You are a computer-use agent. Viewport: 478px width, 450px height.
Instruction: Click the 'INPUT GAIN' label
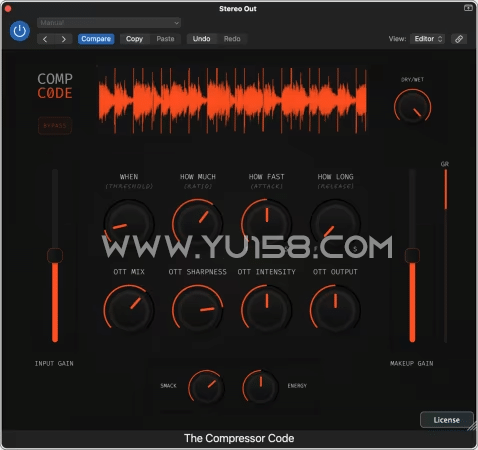pos(54,364)
